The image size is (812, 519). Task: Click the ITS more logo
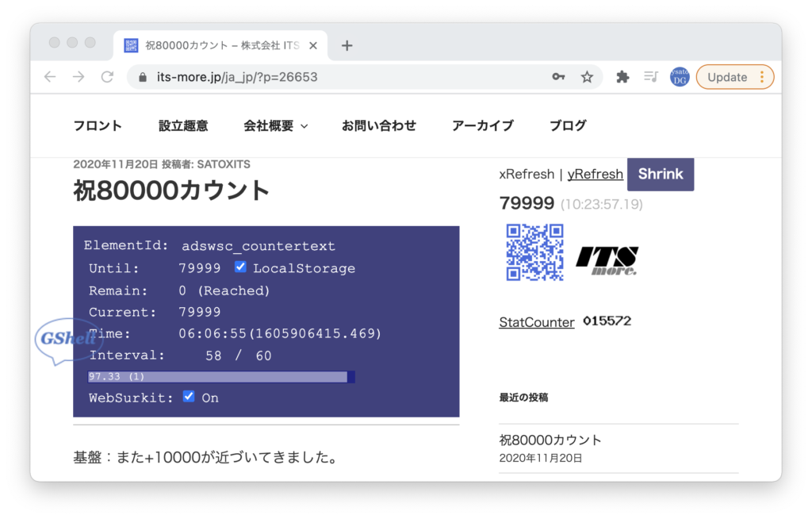(x=607, y=260)
